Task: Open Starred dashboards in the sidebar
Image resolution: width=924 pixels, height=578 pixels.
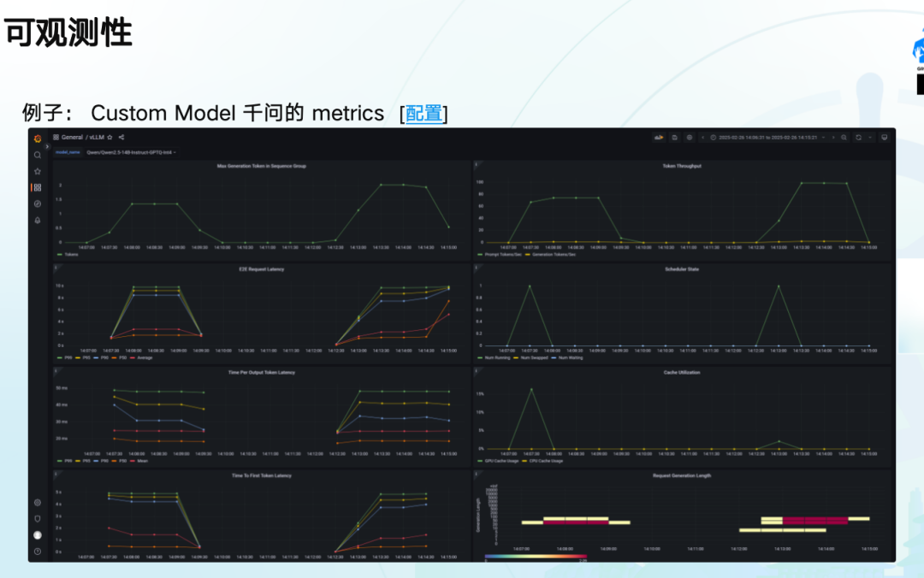Action: (x=38, y=172)
